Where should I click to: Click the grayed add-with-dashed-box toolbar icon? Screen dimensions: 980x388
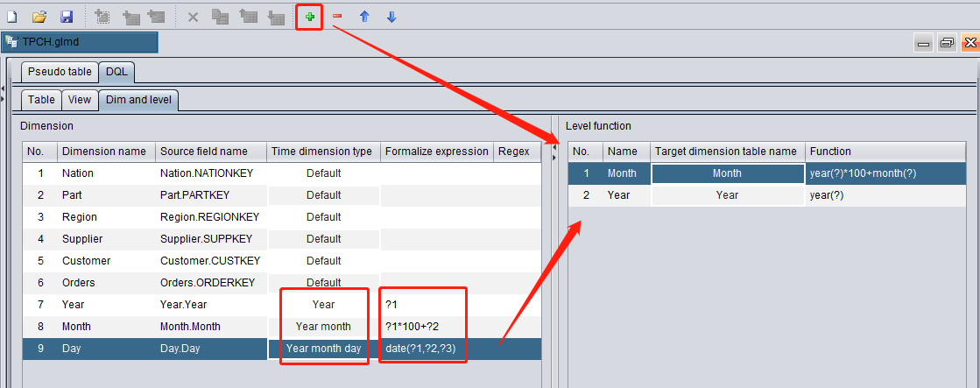(x=102, y=17)
